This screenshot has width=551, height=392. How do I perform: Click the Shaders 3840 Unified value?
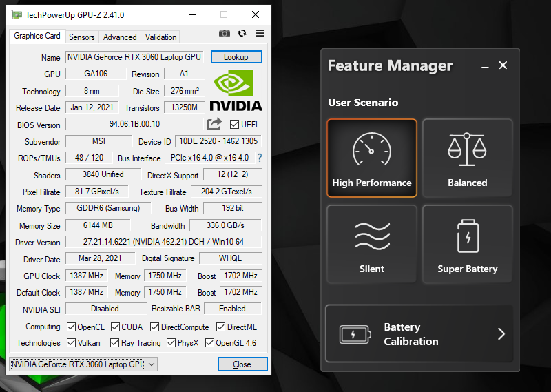tap(103, 174)
